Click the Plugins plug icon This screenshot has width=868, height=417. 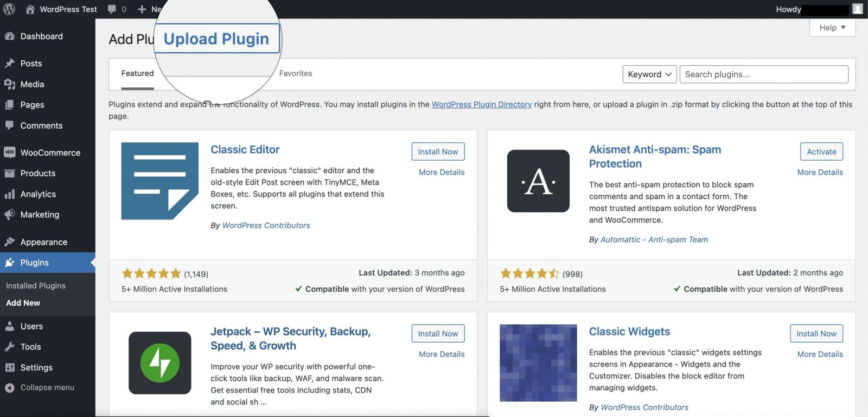9,263
